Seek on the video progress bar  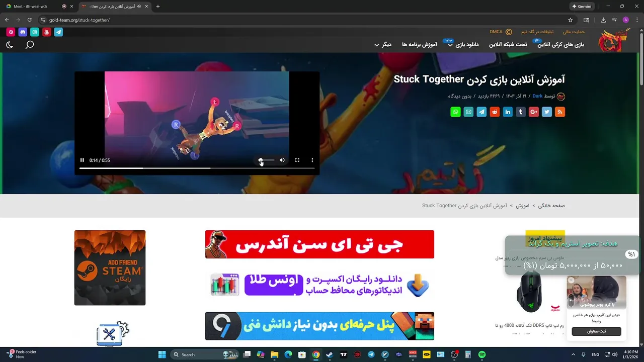point(197,168)
